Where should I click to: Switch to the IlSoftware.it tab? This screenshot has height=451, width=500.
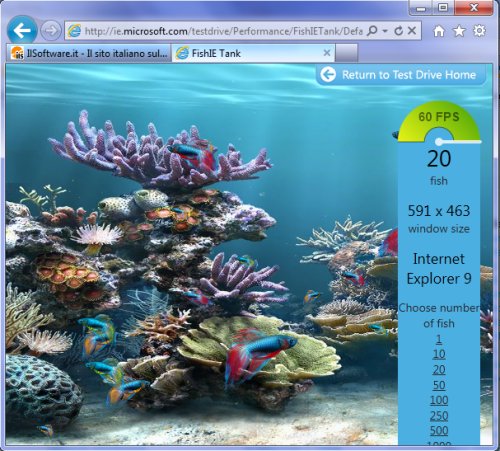click(88, 53)
